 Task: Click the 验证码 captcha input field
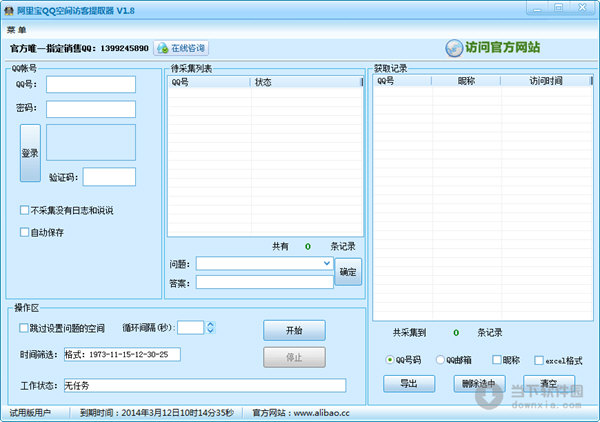tap(109, 177)
